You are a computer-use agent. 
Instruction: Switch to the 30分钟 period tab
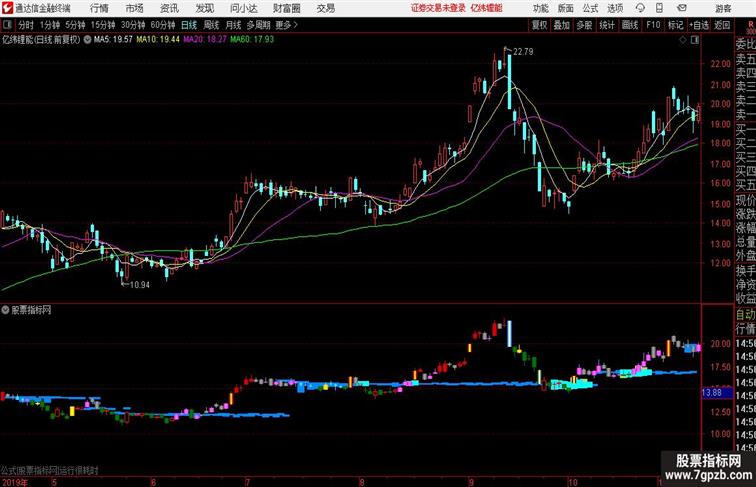[133, 25]
